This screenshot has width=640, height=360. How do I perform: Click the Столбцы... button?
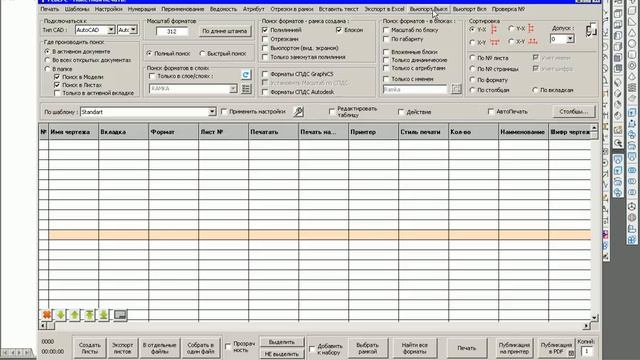(x=573, y=111)
